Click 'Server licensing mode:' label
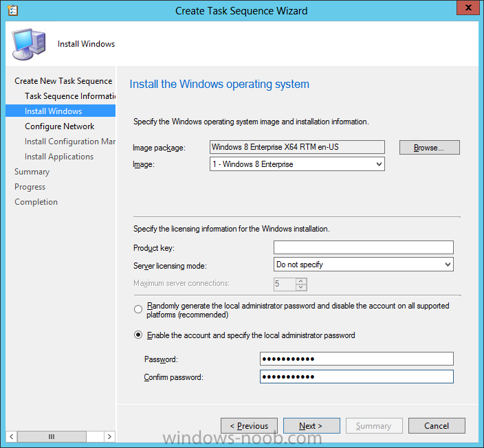 [170, 266]
